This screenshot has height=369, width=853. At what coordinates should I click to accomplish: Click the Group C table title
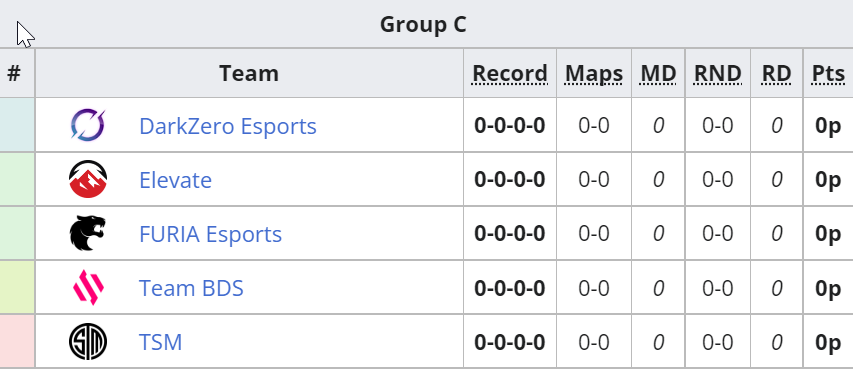tap(423, 24)
